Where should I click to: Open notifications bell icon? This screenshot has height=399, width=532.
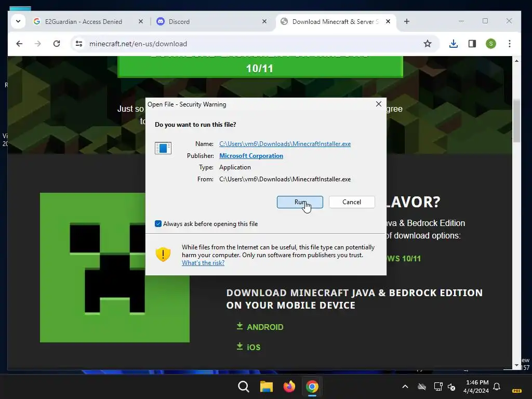[497, 387]
